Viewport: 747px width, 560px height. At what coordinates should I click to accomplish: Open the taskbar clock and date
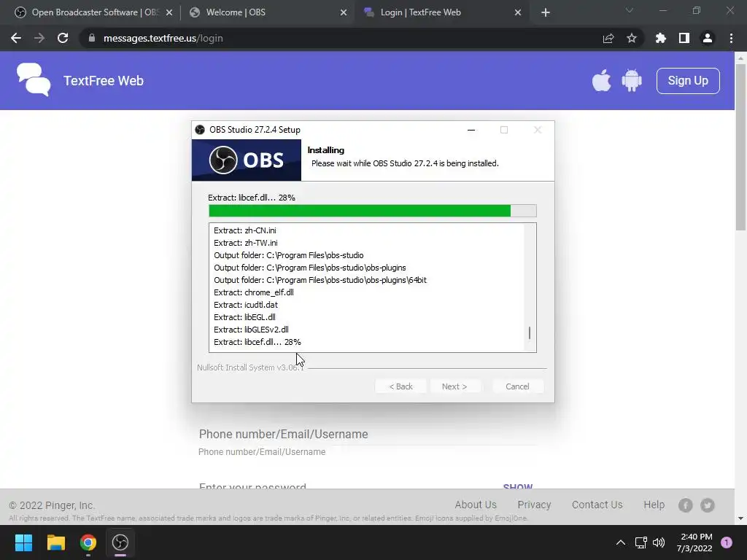[694, 542]
